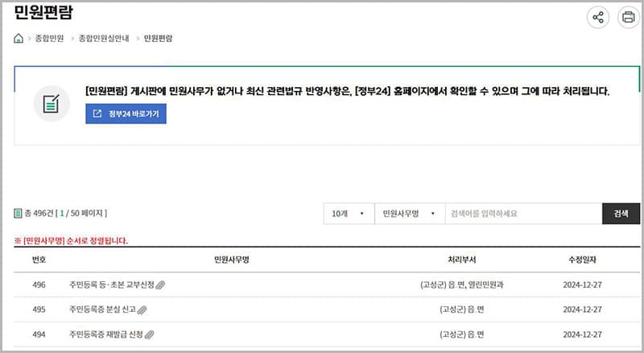Click 민원편람 breadcrumb item

pos(158,39)
